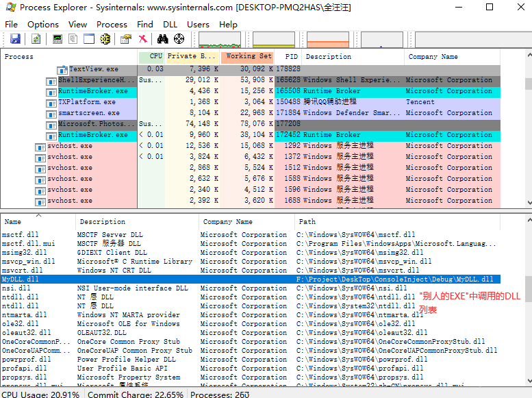
Task: Click the Save toolbar icon
Action: (15, 39)
